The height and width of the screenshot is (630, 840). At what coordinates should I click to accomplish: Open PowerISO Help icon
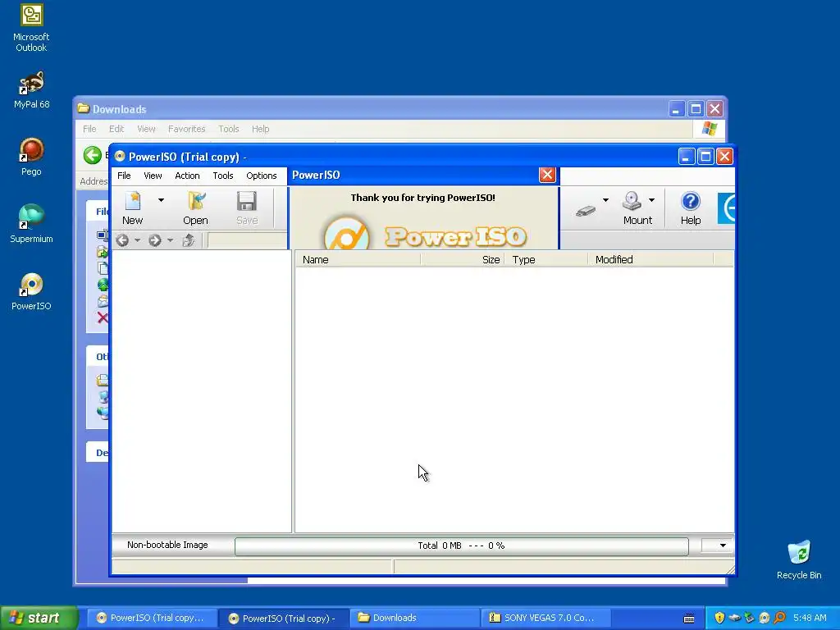click(x=691, y=202)
